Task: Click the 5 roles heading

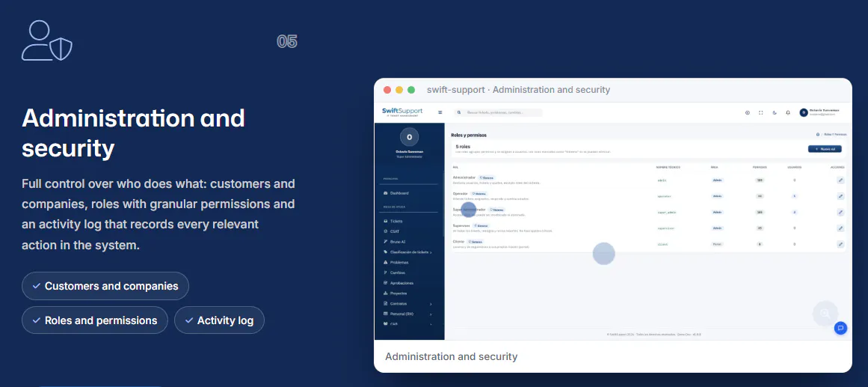Action: tap(463, 147)
